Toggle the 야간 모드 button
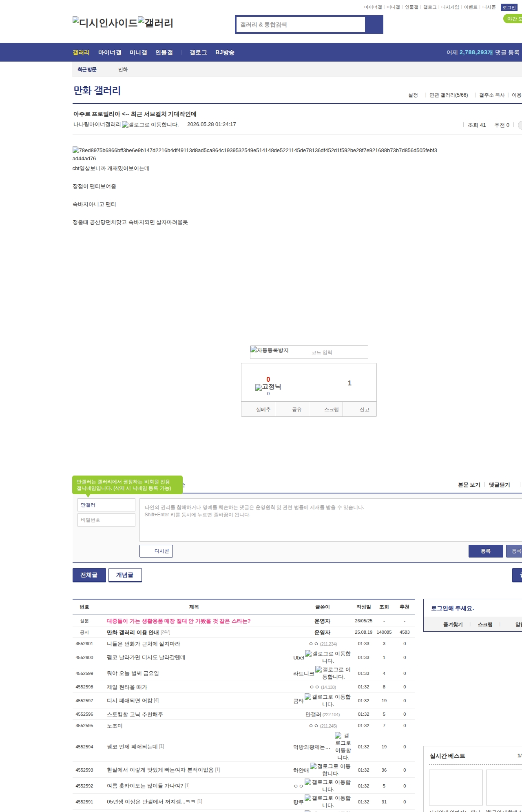522x812 pixels. pos(513,19)
